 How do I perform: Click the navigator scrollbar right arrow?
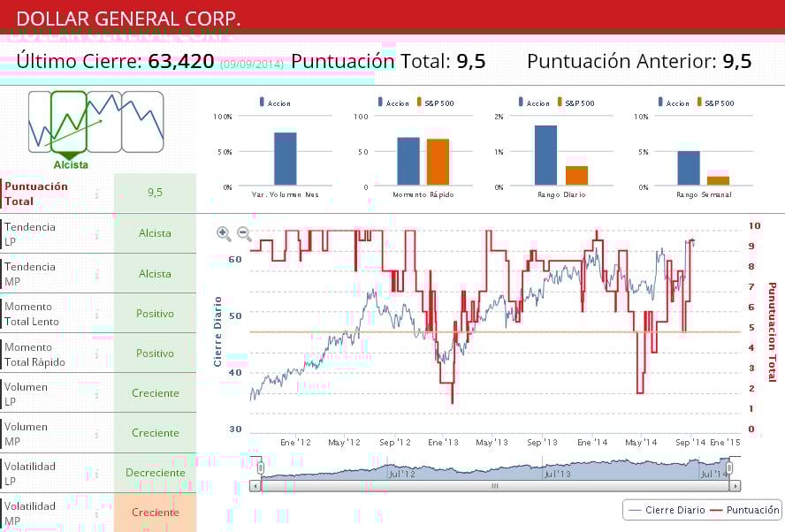pos(735,485)
